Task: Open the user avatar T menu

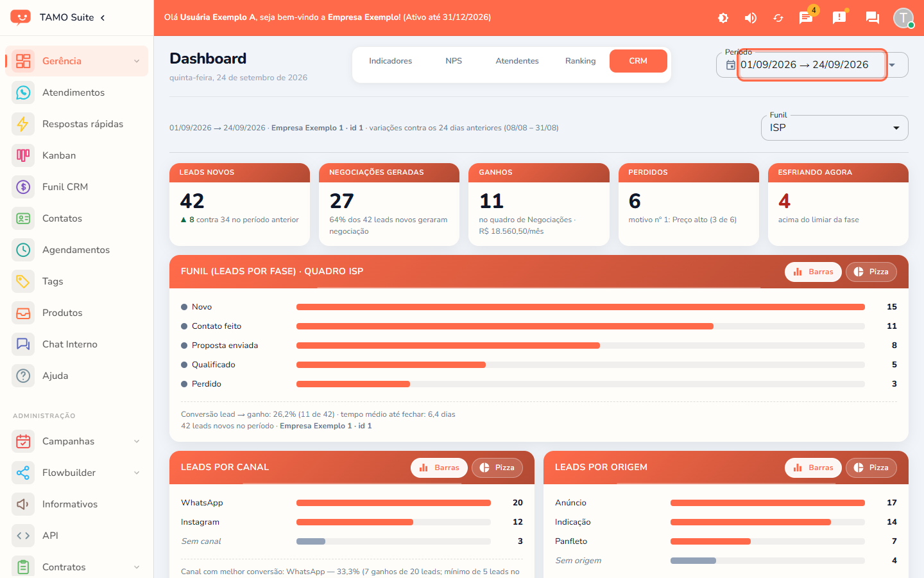Action: (903, 18)
